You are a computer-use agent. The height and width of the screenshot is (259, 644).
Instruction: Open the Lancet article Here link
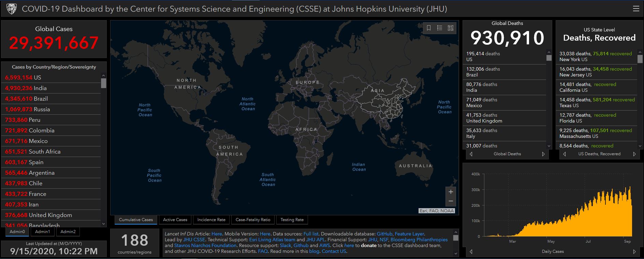pos(217,234)
